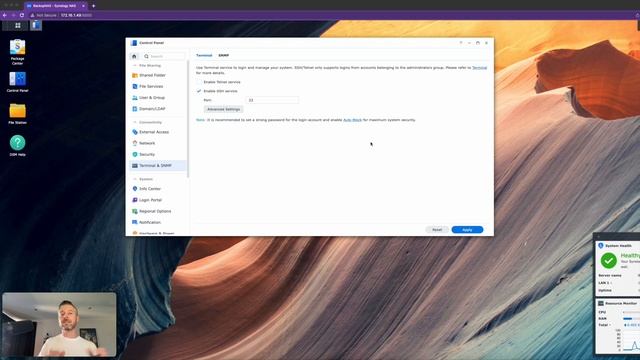Click the Domain/LDAP sidebar icon

coord(135,109)
